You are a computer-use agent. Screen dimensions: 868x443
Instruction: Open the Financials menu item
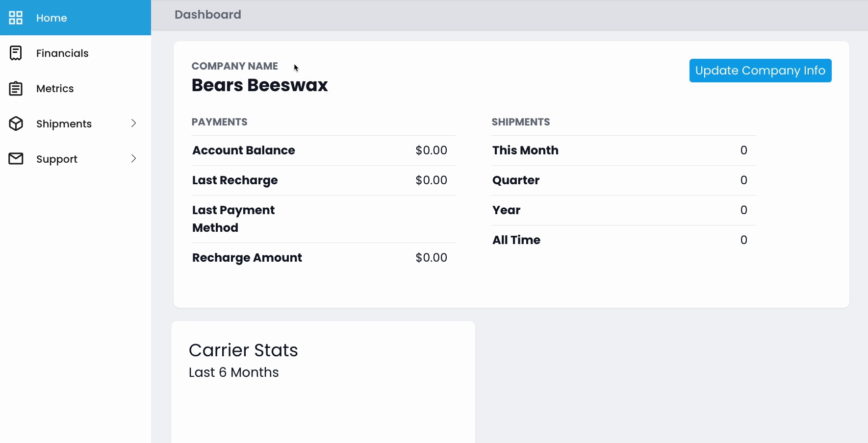pyautogui.click(x=62, y=53)
